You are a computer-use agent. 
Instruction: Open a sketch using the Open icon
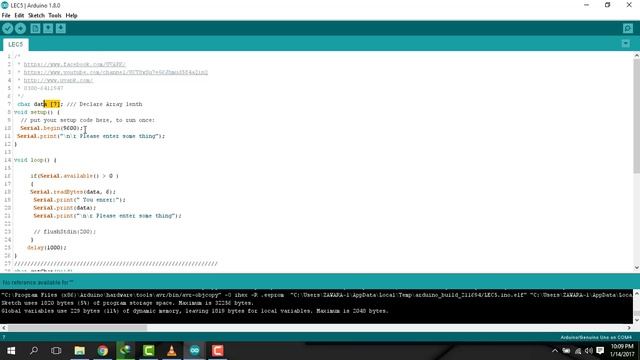[x=48, y=28]
